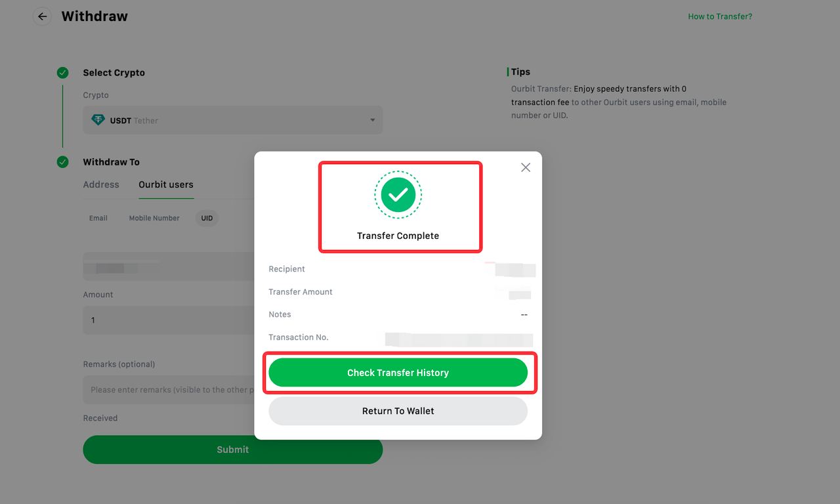
Task: Click the Withdraw To step checkmark
Action: pyautogui.click(x=62, y=162)
